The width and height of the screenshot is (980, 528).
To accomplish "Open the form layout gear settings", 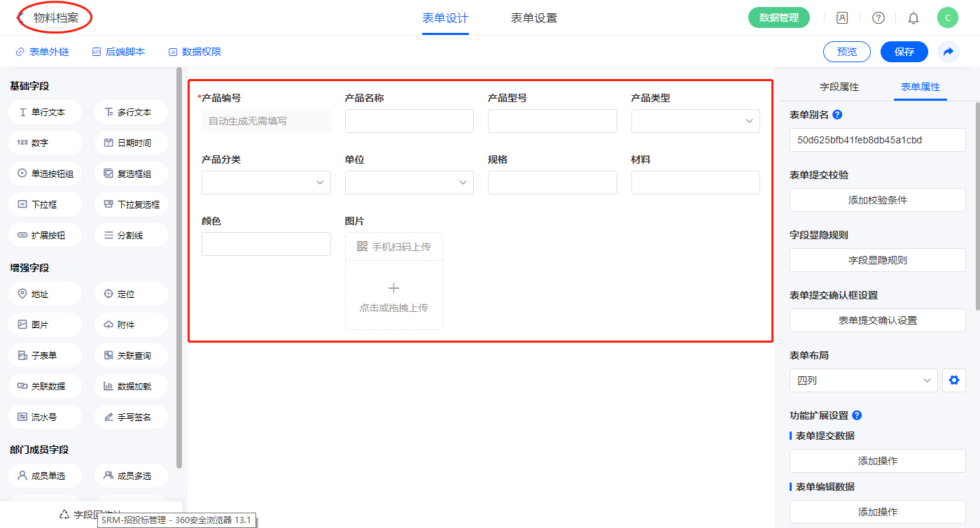I will (x=953, y=380).
